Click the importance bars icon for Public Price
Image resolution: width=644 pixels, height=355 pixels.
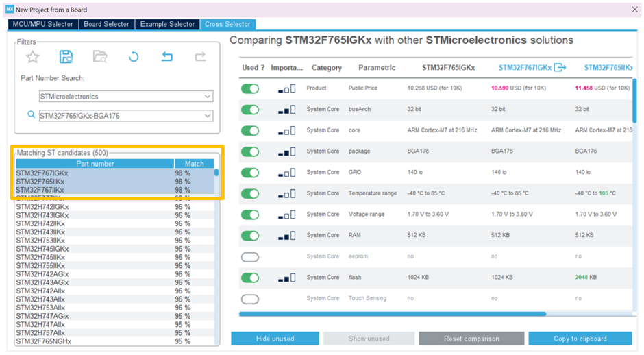click(286, 88)
